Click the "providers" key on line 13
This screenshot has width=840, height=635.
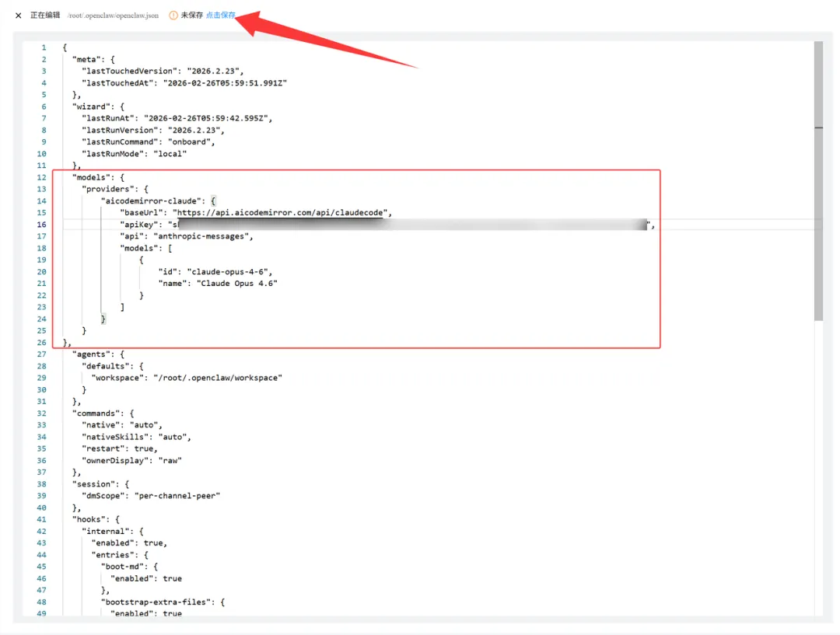108,189
